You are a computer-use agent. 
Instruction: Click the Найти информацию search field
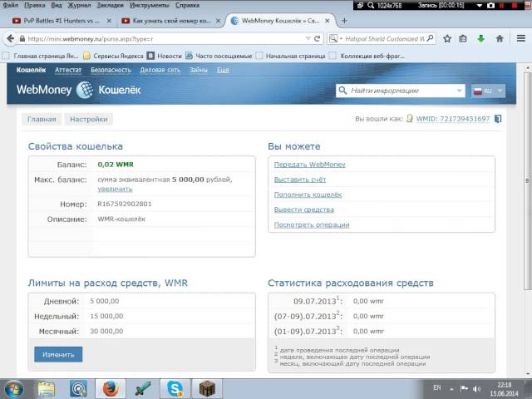pos(401,91)
